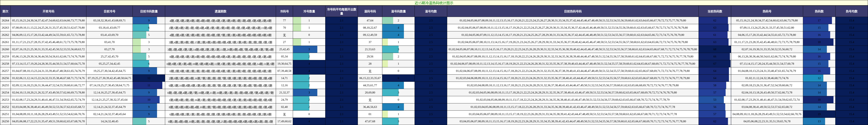Select the 冷号码平均每期开出数量 header

341,11
